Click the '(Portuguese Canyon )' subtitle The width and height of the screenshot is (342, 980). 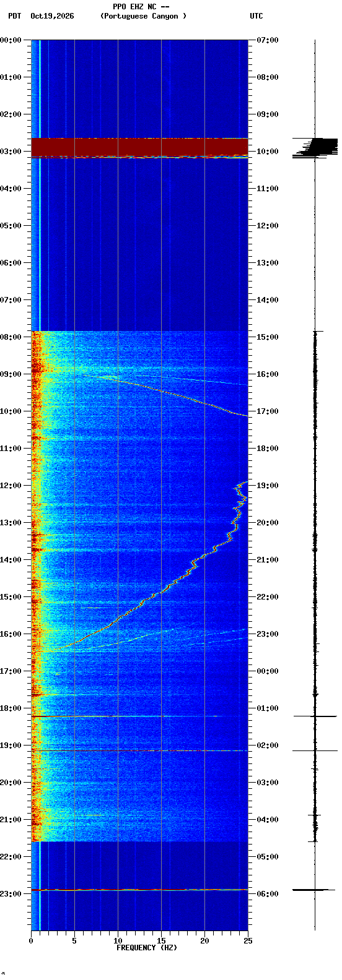point(143,16)
